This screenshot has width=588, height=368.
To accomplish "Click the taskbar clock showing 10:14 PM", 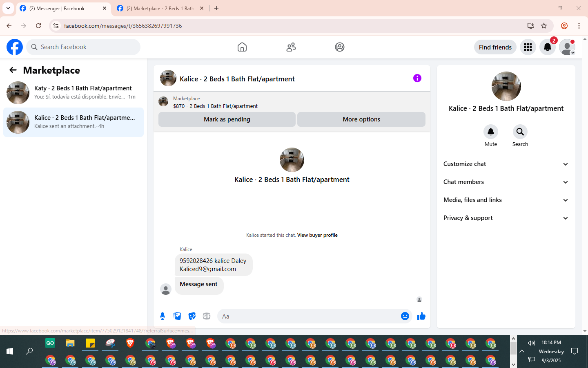I will coord(551,343).
